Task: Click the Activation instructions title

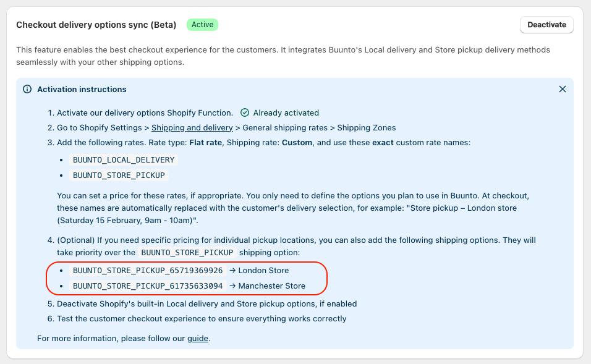Action: (82, 90)
